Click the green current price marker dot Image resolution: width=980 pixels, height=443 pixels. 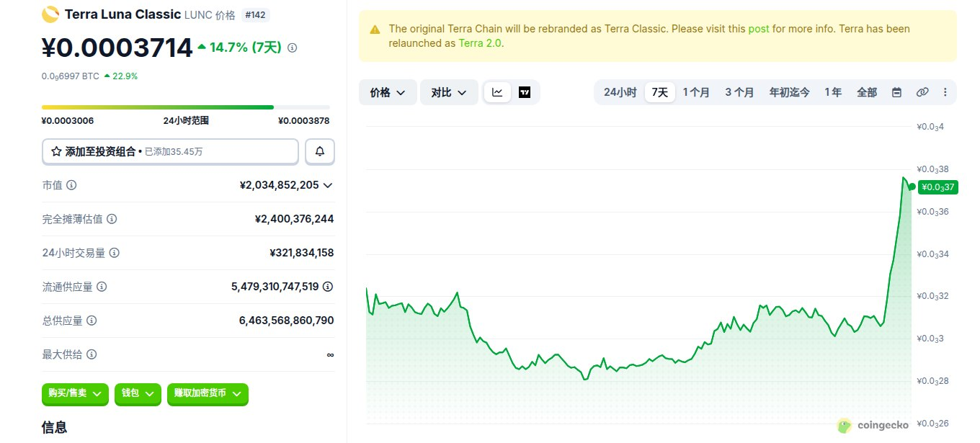(x=912, y=187)
